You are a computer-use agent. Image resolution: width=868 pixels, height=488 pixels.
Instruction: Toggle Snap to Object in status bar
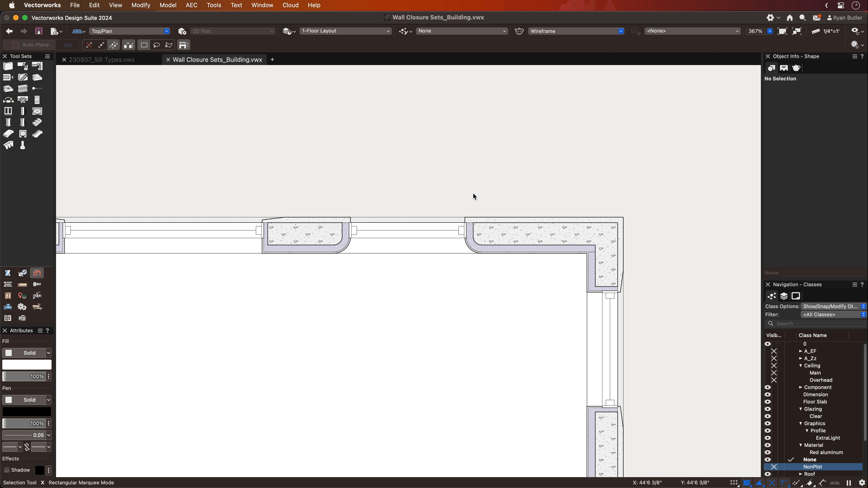point(747,483)
